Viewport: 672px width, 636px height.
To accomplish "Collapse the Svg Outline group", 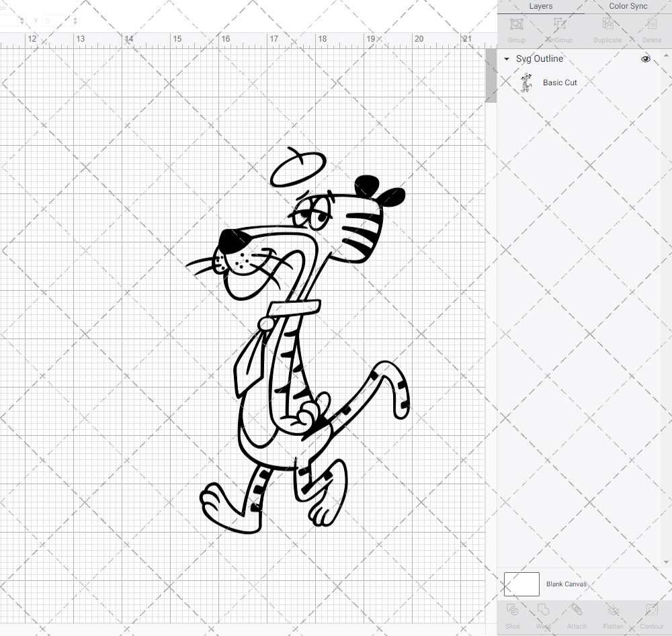I will [506, 59].
